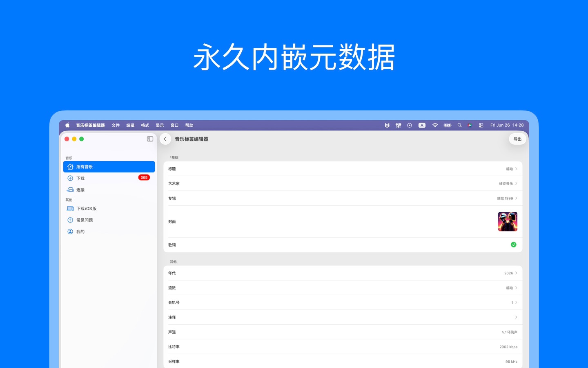
Task: Click the date and time Fri Jun 26
Action: click(x=507, y=125)
